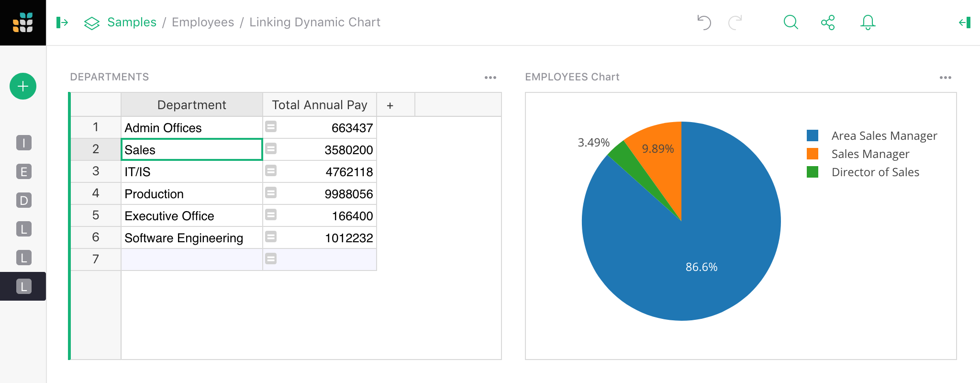The height and width of the screenshot is (383, 980).
Task: Open the search magnifier
Action: [791, 23]
